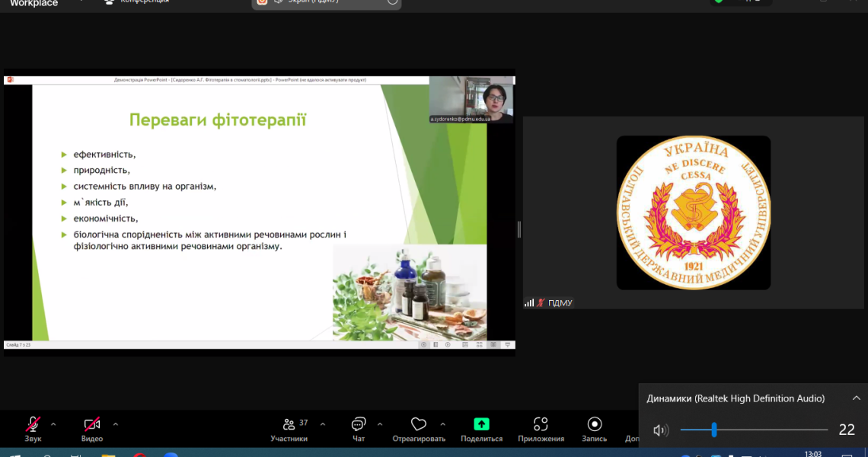Click the speaker mute icon in volume flyout

coord(660,430)
